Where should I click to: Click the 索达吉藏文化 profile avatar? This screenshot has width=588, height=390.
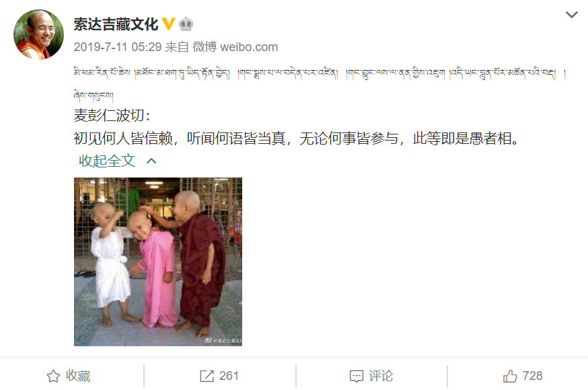[x=38, y=34]
